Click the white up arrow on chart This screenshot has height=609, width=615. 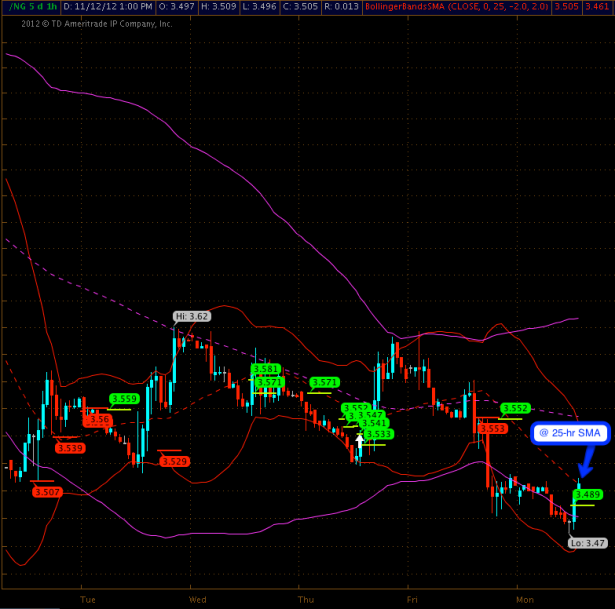coord(359,441)
